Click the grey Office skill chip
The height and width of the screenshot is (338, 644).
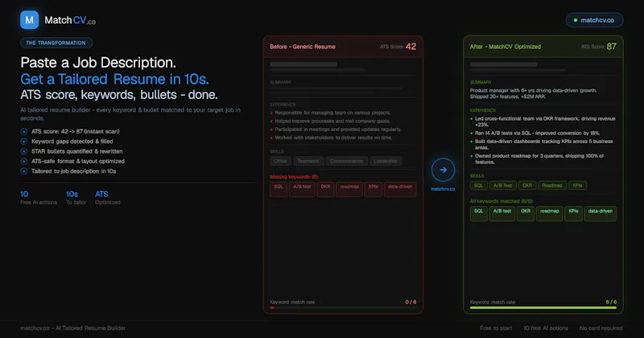[280, 161]
